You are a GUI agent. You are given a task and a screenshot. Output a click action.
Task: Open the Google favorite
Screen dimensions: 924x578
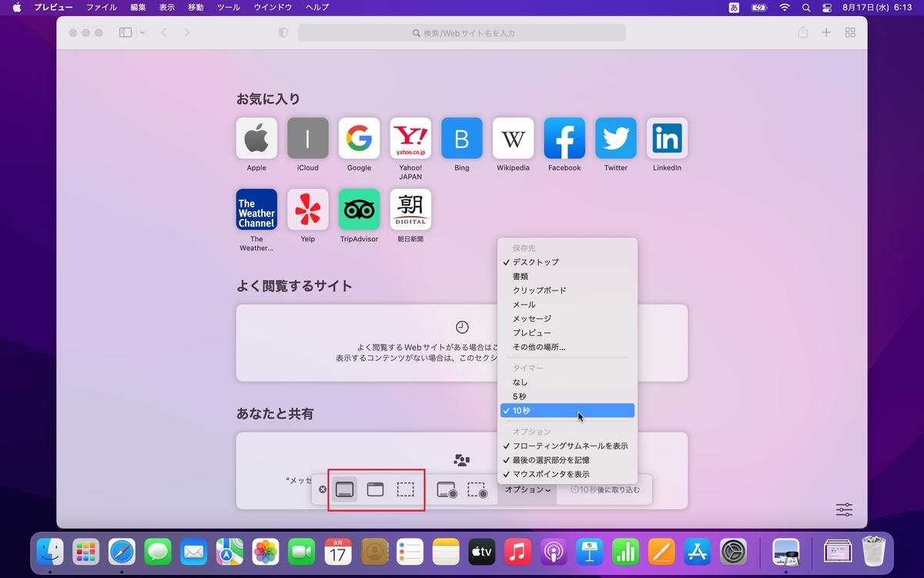(359, 138)
